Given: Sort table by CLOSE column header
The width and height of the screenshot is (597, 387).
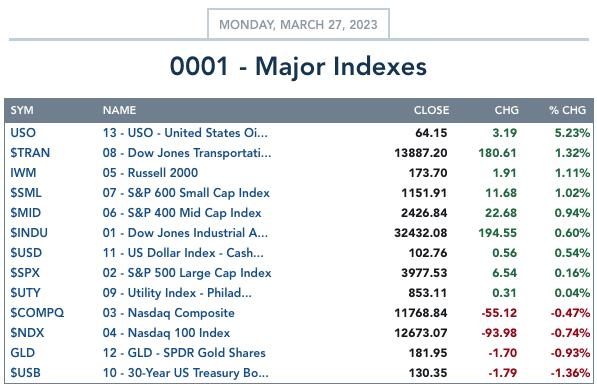Looking at the screenshot, I should tap(431, 110).
